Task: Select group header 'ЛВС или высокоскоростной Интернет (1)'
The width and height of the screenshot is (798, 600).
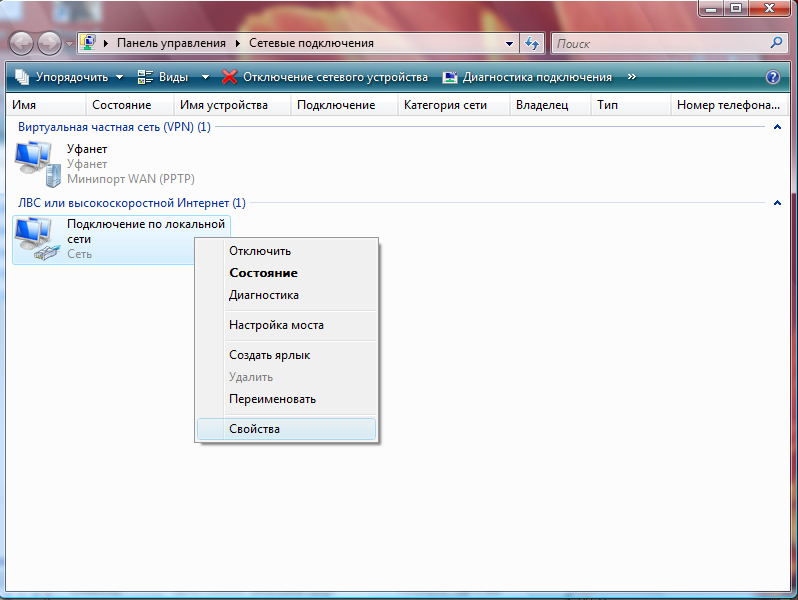Action: pyautogui.click(x=132, y=203)
